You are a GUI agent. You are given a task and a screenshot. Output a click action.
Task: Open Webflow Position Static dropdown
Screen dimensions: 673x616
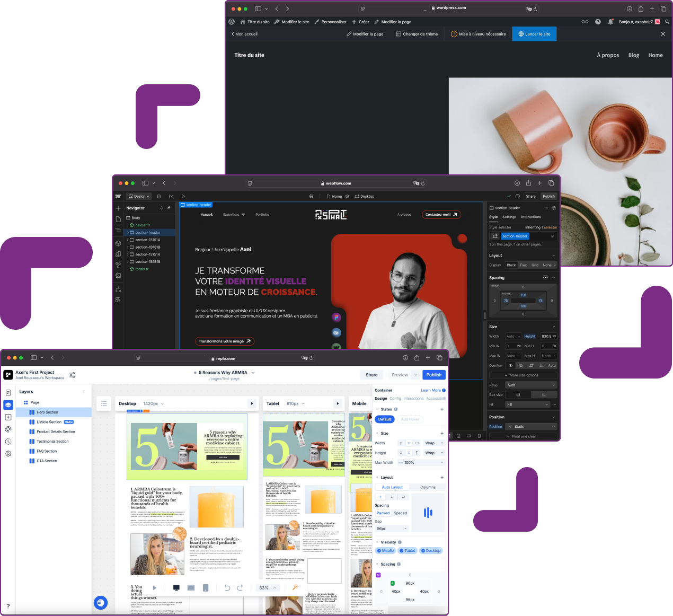pyautogui.click(x=531, y=427)
